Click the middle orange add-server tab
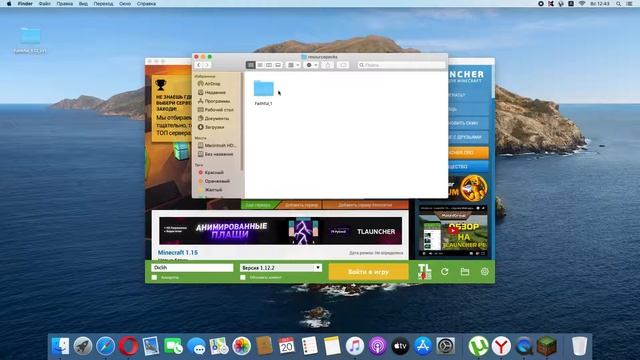Image resolution: width=640 pixels, height=360 pixels. click(301, 205)
